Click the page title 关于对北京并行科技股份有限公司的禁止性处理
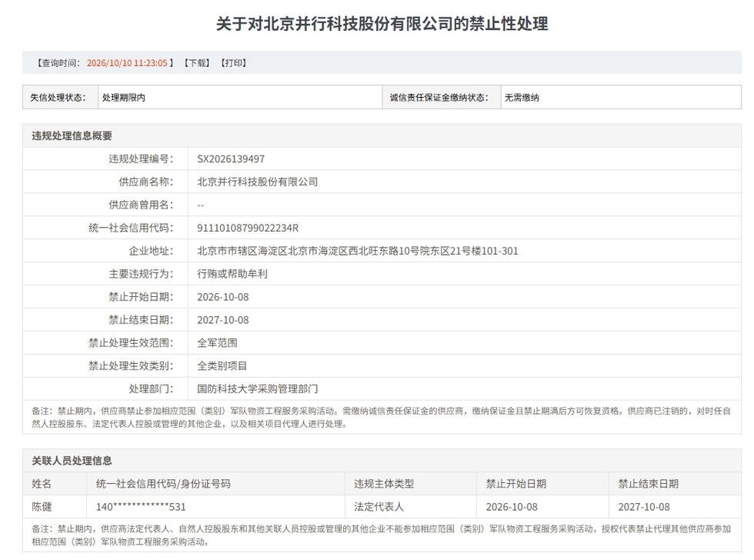Viewport: 754px width, 560px height. [x=382, y=24]
